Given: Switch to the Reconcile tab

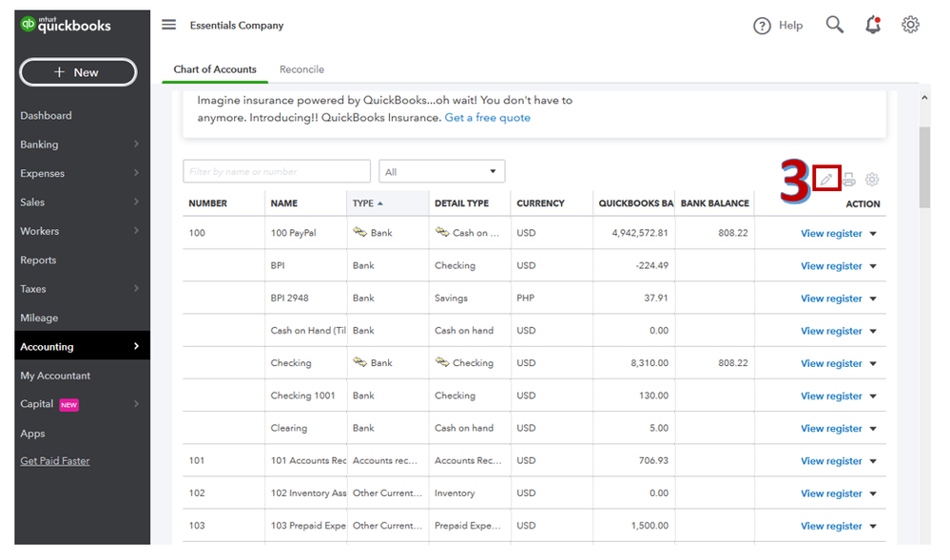Looking at the screenshot, I should 301,69.
